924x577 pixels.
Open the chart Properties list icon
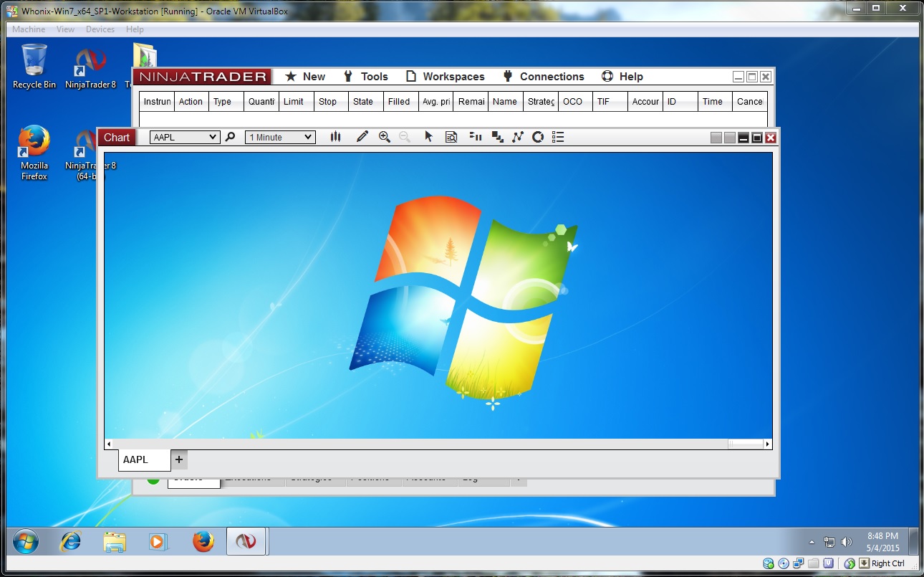(559, 137)
